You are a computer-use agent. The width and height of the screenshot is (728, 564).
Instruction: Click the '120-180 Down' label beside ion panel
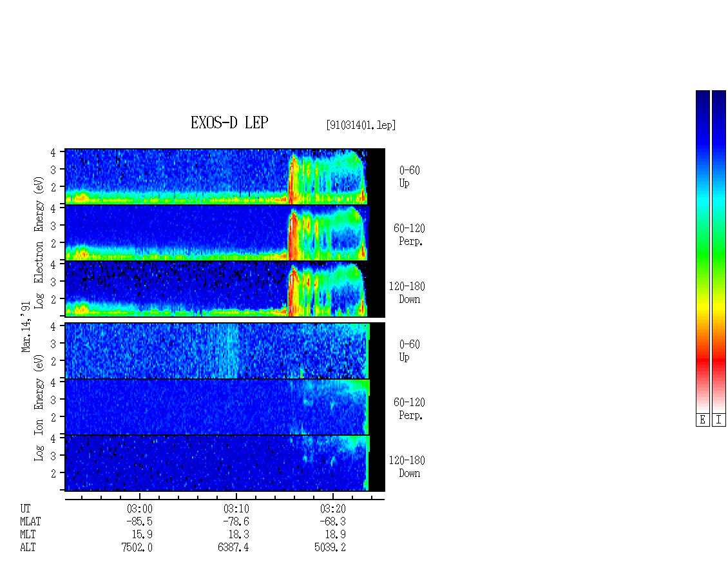coord(407,467)
